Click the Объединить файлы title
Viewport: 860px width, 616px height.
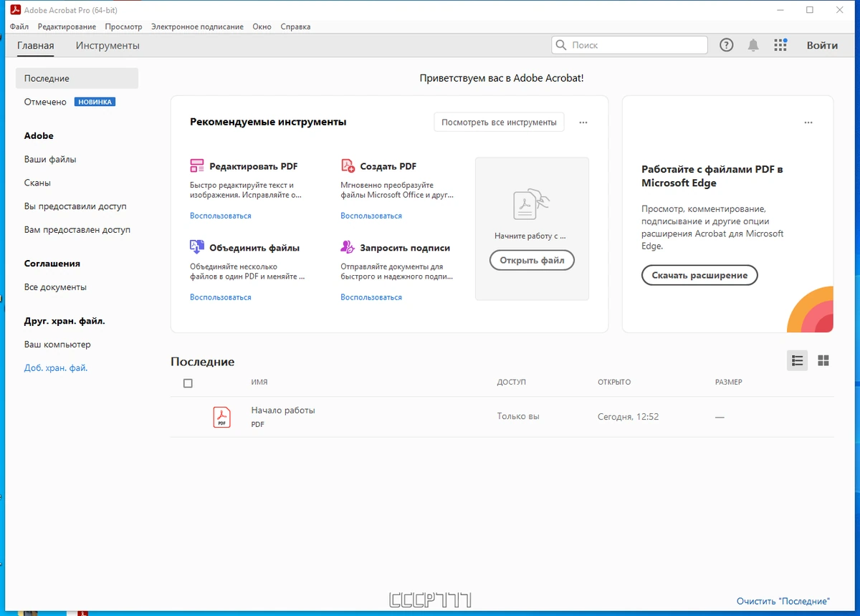254,248
